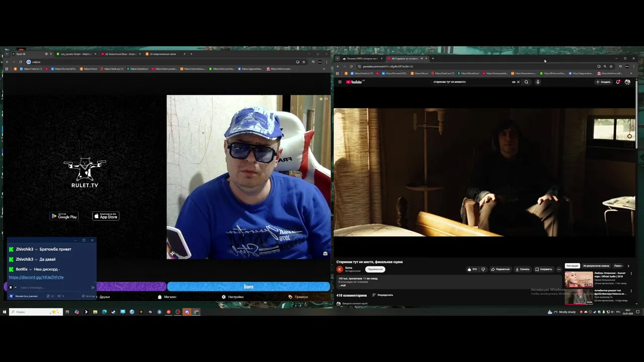Switch to the unread chats browser tab
Viewport: 644px width, 362px height.
point(165,54)
